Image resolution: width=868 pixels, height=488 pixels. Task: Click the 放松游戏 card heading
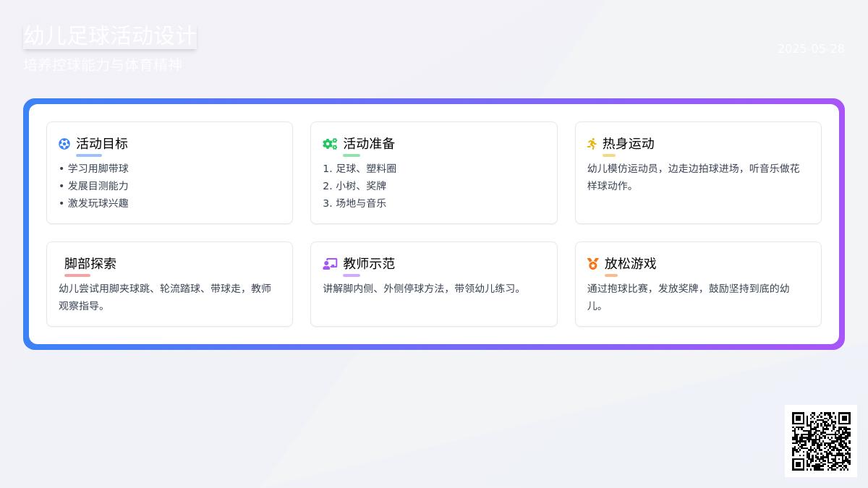coord(631,264)
